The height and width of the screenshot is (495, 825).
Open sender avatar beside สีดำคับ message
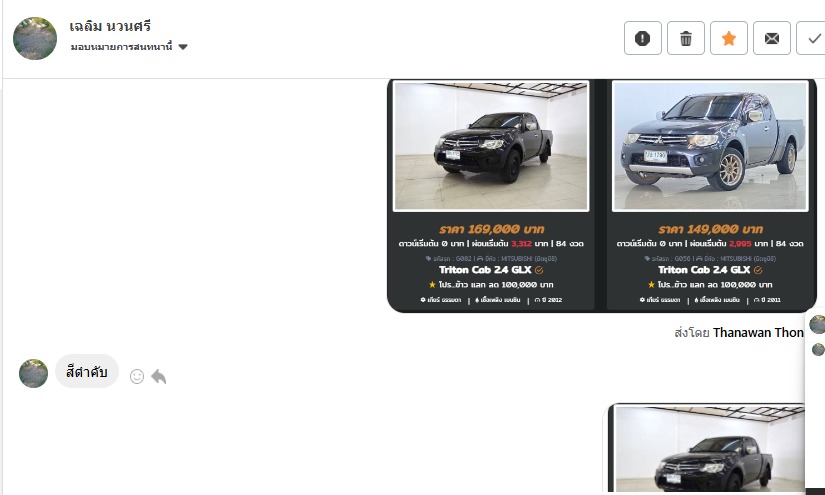[x=33, y=373]
